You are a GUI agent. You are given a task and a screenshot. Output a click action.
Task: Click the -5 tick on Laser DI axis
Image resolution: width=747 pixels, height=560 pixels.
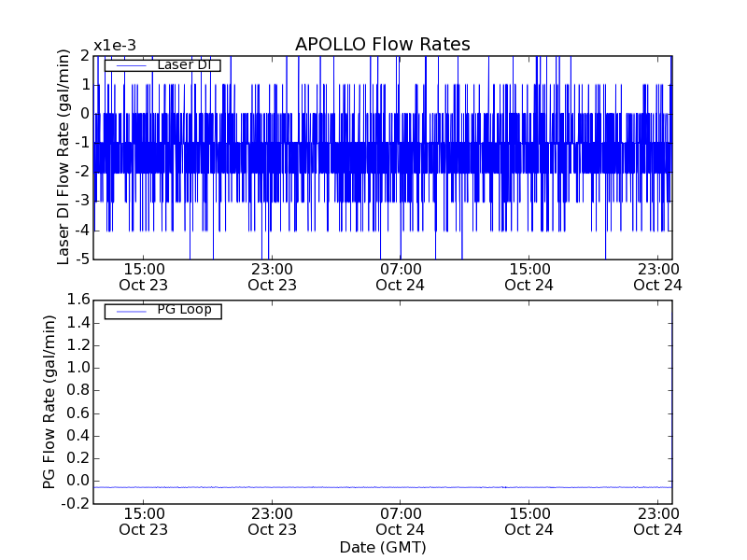(x=81, y=259)
